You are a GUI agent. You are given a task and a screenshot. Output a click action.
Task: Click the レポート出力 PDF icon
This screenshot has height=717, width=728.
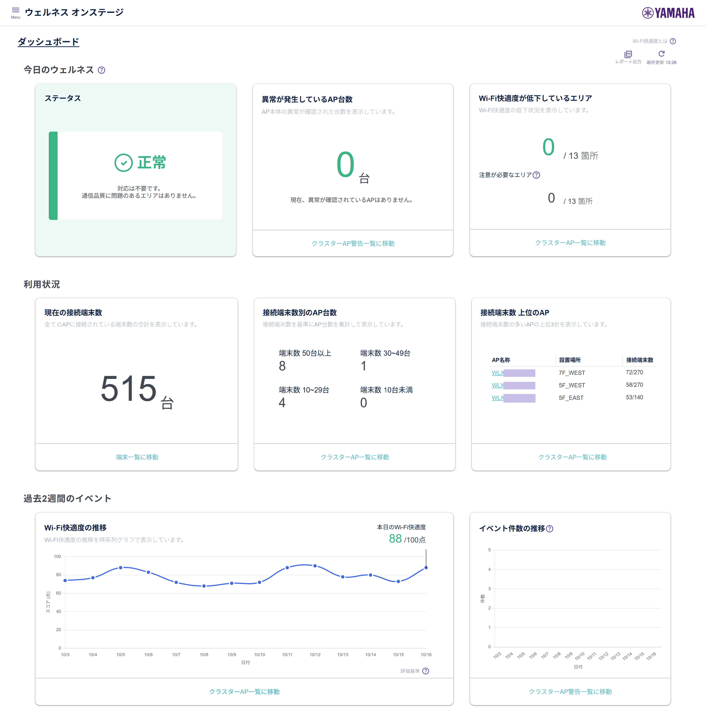pos(628,54)
